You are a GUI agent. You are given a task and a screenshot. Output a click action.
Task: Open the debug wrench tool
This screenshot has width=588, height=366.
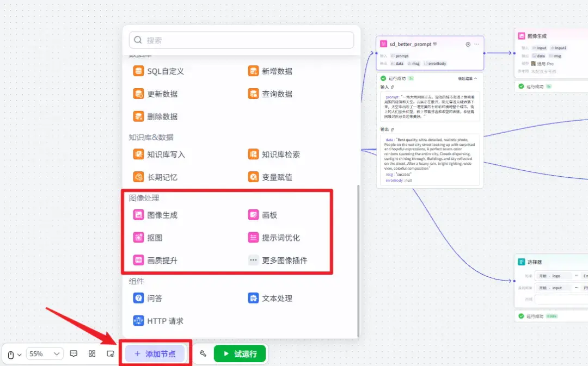tap(203, 353)
